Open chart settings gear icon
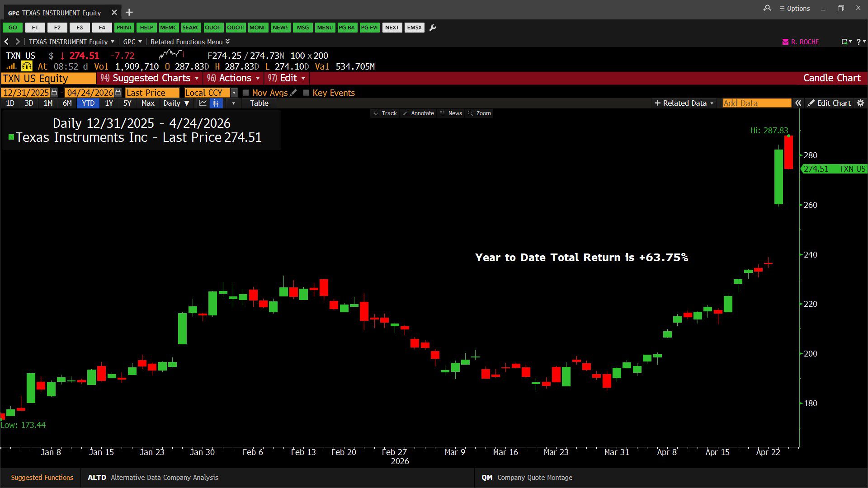This screenshot has width=868, height=488. click(x=860, y=103)
